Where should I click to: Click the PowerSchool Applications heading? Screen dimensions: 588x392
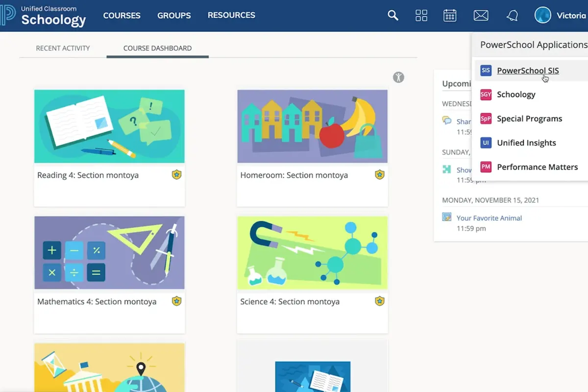533,45
